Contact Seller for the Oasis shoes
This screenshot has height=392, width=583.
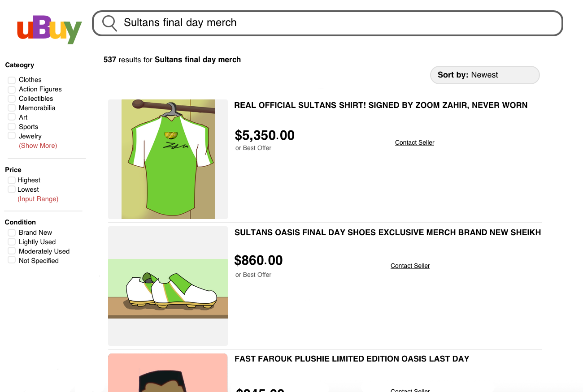[x=410, y=266]
